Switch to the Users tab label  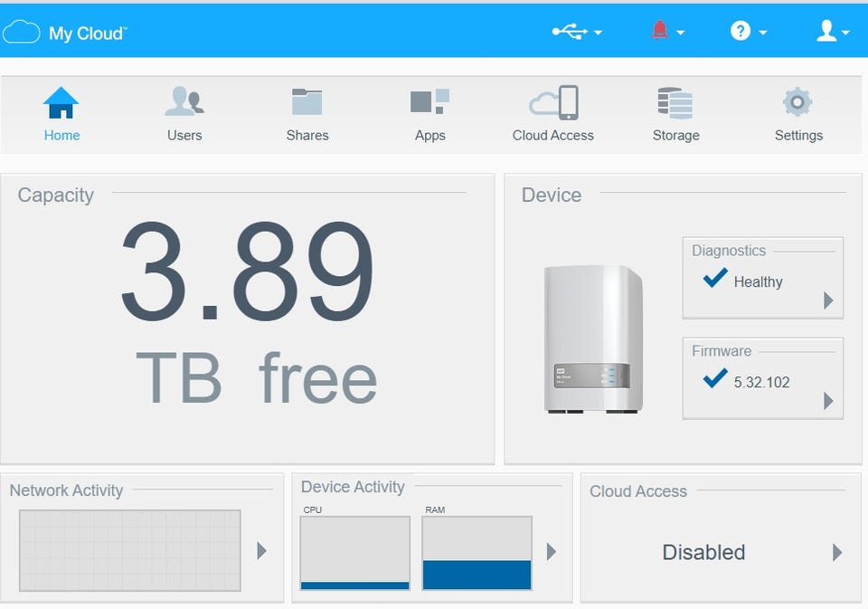[x=184, y=135]
